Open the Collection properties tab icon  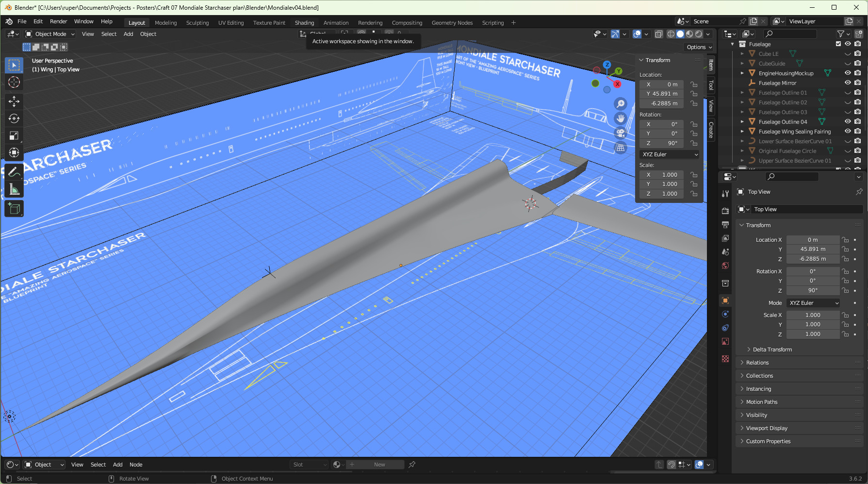pos(725,283)
